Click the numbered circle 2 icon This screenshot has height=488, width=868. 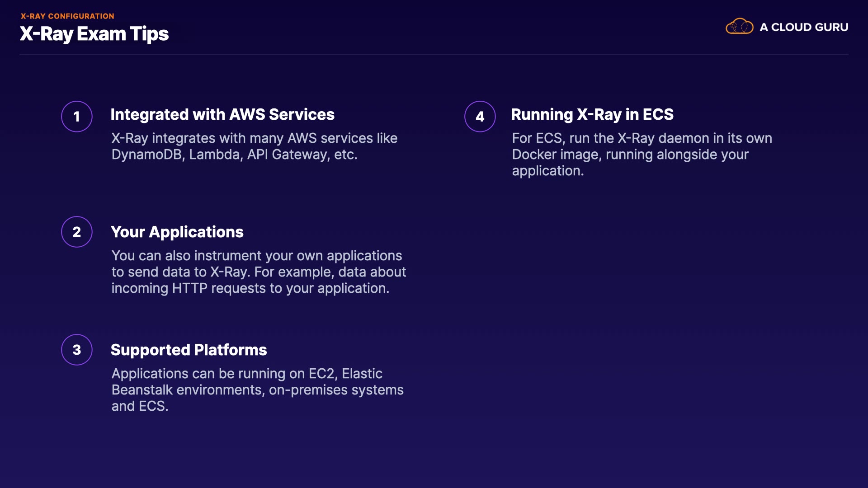coord(77,232)
